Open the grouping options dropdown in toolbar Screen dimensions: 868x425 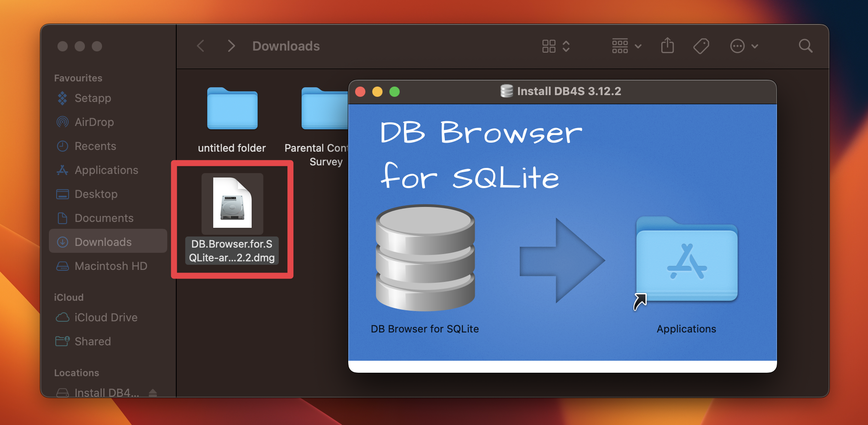(625, 46)
